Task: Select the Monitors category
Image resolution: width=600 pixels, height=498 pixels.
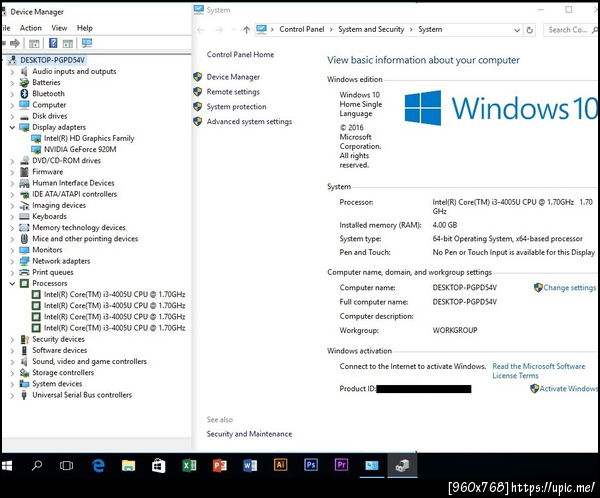Action: (x=47, y=250)
